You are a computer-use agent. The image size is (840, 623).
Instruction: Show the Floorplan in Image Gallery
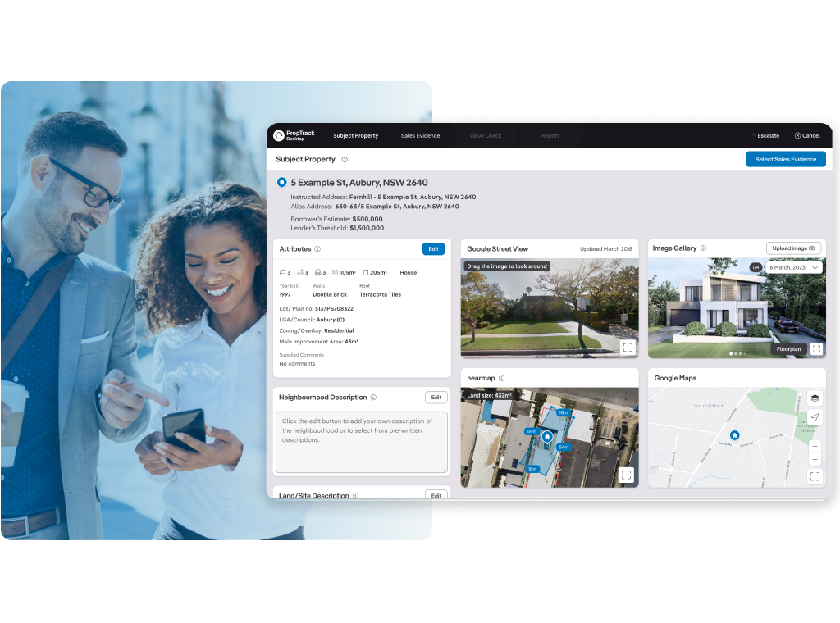[788, 349]
